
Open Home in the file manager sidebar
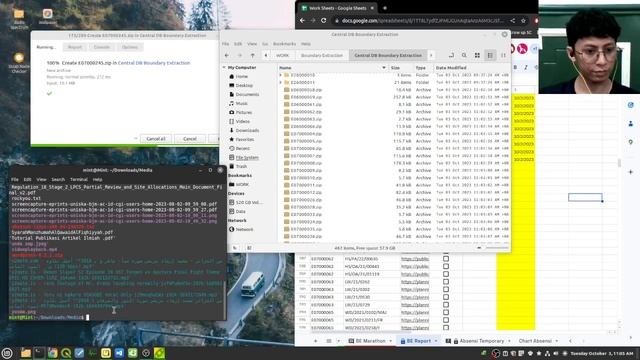242,76
